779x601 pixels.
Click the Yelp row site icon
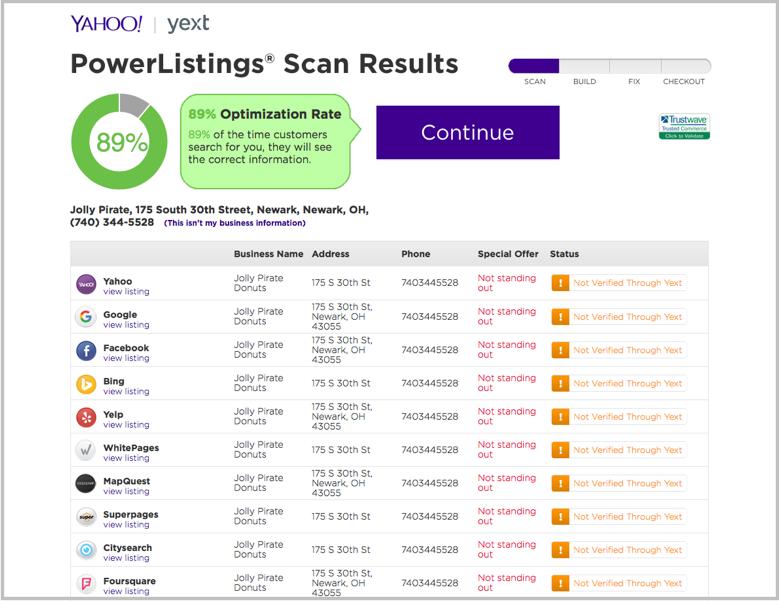pos(86,417)
